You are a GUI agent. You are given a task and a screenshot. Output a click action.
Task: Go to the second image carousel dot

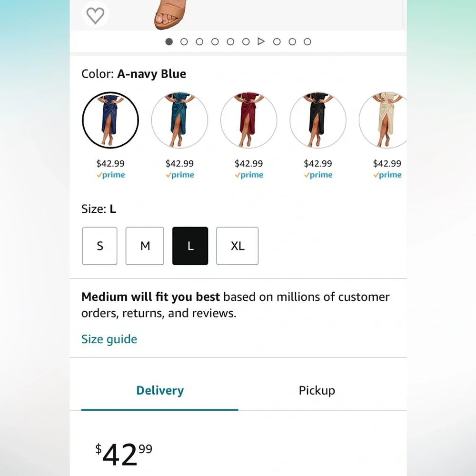(x=184, y=41)
